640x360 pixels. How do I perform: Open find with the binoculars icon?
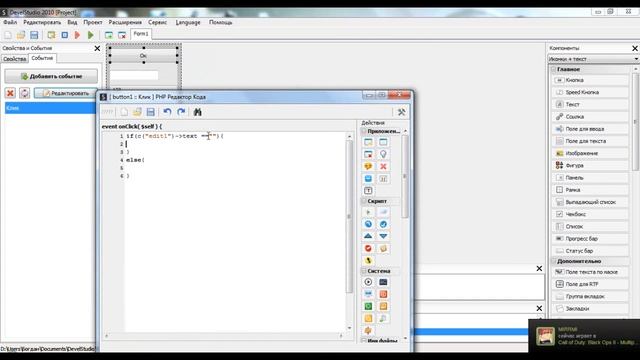click(198, 112)
